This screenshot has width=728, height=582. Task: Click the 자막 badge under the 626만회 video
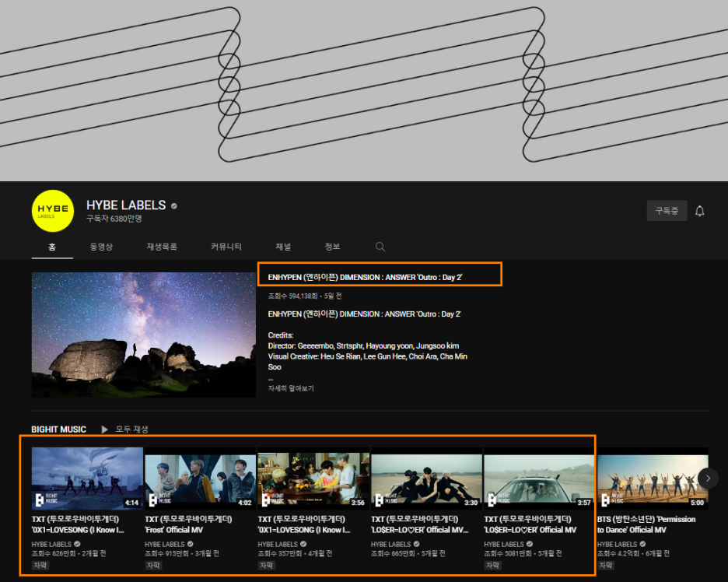point(40,566)
